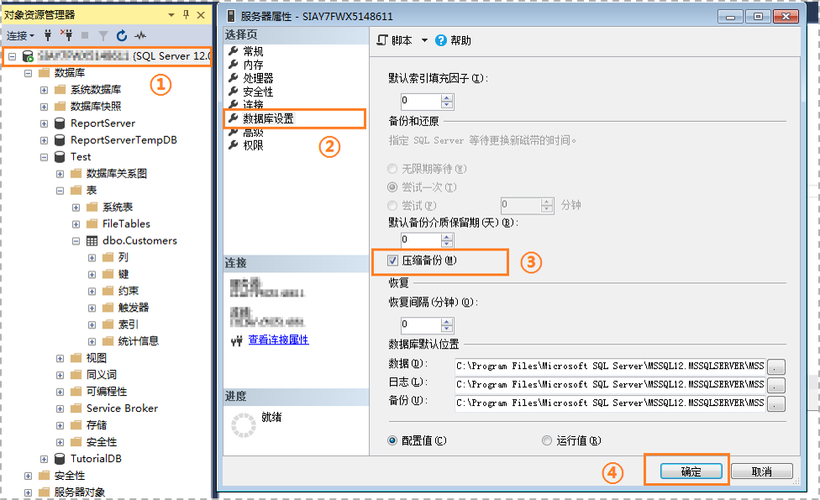Browse for the 日志 default location

click(776, 385)
